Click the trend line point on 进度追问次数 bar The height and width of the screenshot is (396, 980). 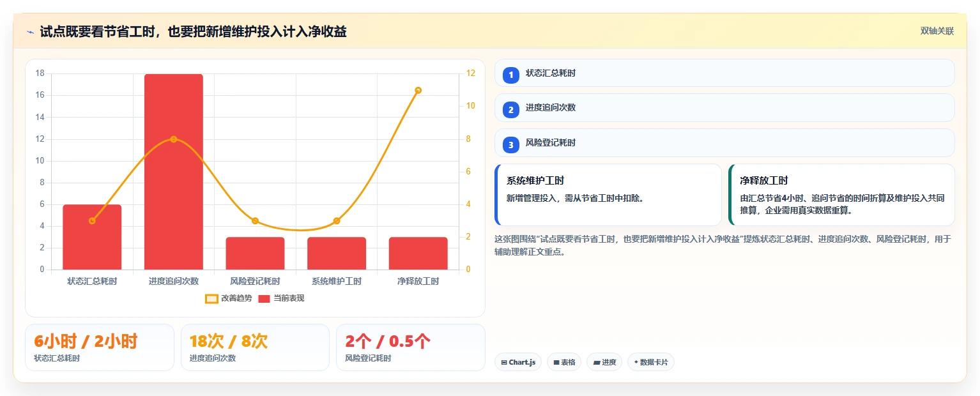coord(174,139)
